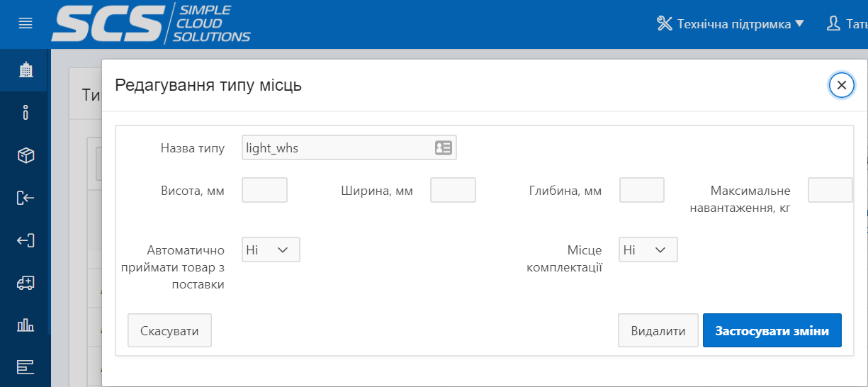The image size is (868, 387).
Task: Open the incoming arrow sidebar icon
Action: [x=26, y=198]
